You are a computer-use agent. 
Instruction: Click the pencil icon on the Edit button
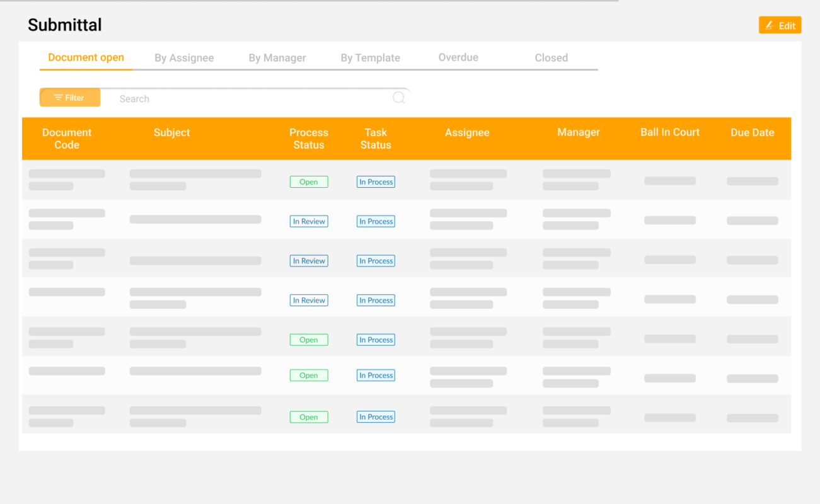pyautogui.click(x=770, y=25)
